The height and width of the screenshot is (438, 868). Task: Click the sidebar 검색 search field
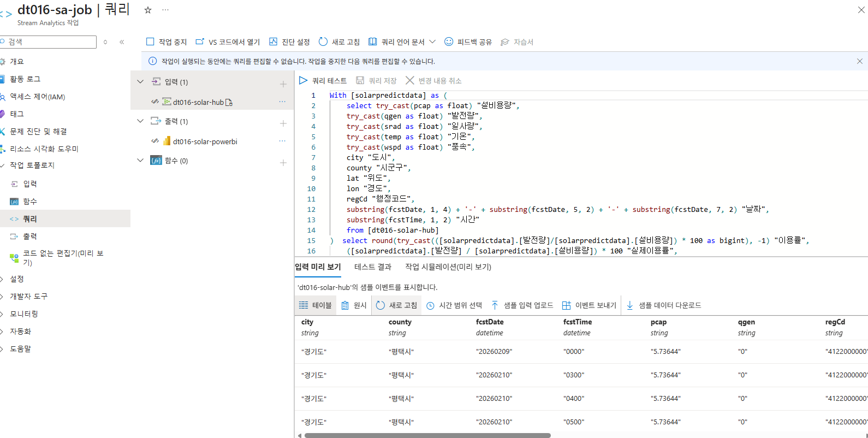(x=48, y=42)
